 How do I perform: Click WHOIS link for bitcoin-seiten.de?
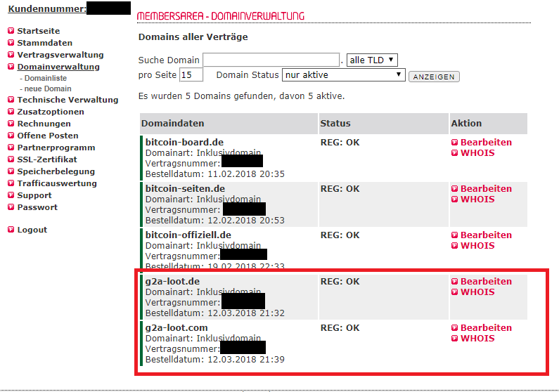point(477,200)
